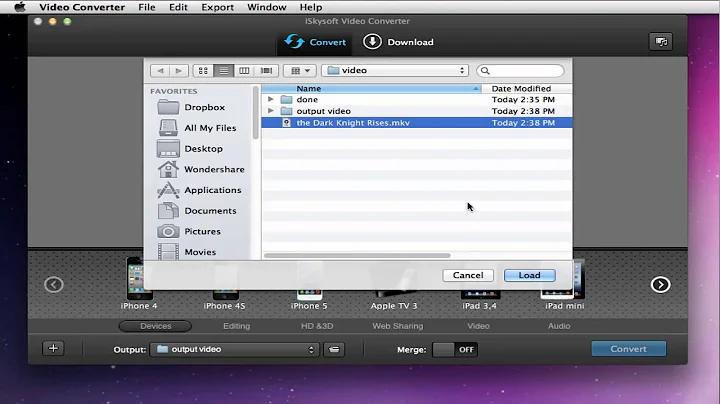The height and width of the screenshot is (404, 720).
Task: Toggle the Merge switch
Action: pos(455,349)
